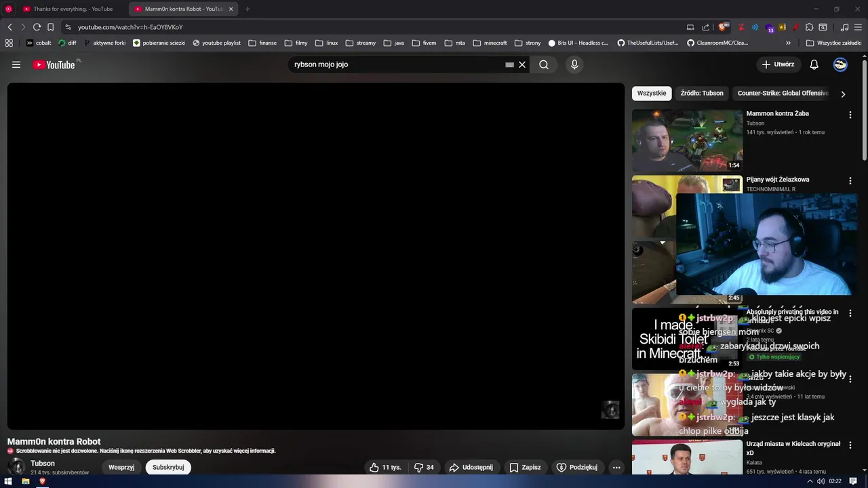
Task: Open Windows Start menu
Action: pos(8,481)
